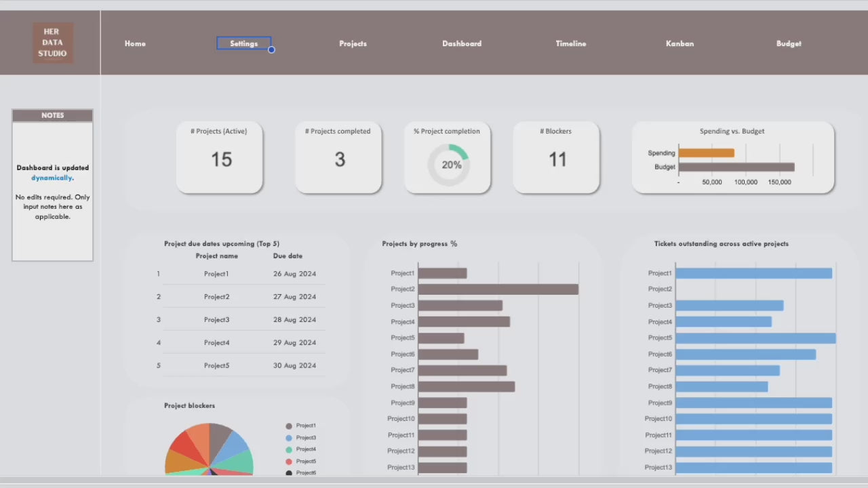Open the Dashboard tab
The width and height of the screenshot is (868, 488).
tap(462, 43)
